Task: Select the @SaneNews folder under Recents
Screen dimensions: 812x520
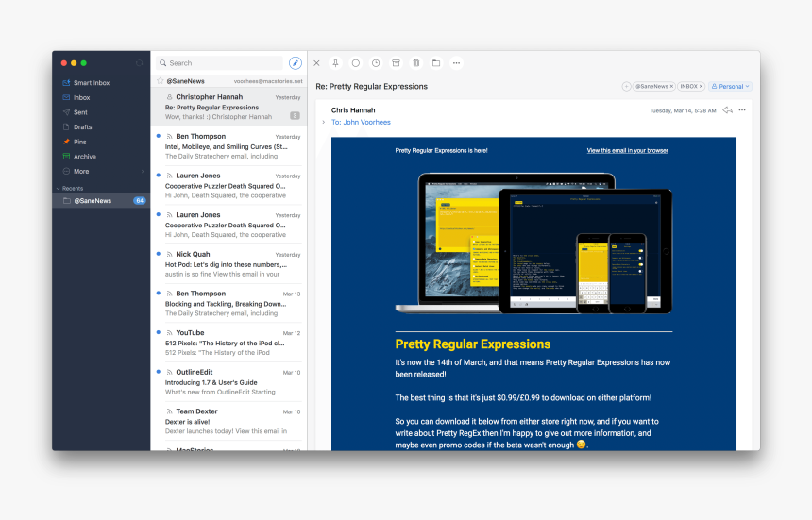Action: pos(101,201)
